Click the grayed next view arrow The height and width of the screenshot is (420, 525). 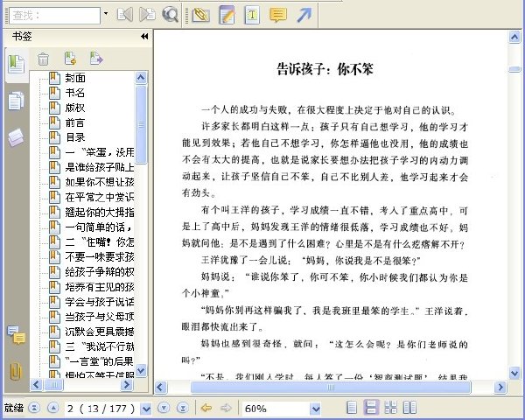tap(226, 408)
